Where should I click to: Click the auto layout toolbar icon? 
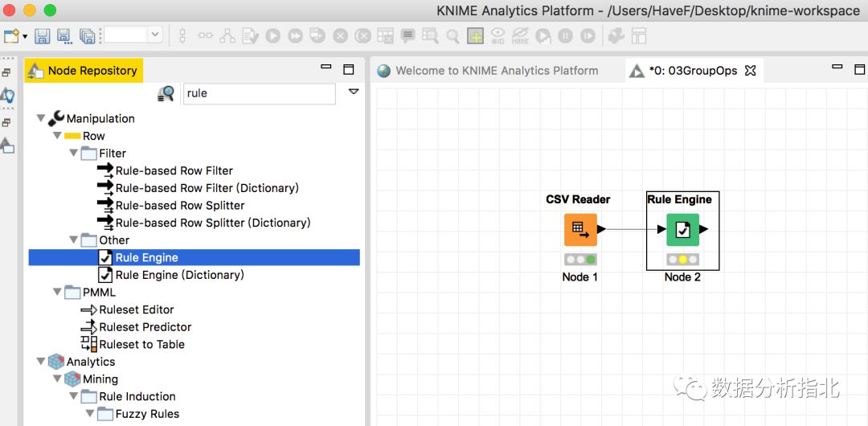227,36
